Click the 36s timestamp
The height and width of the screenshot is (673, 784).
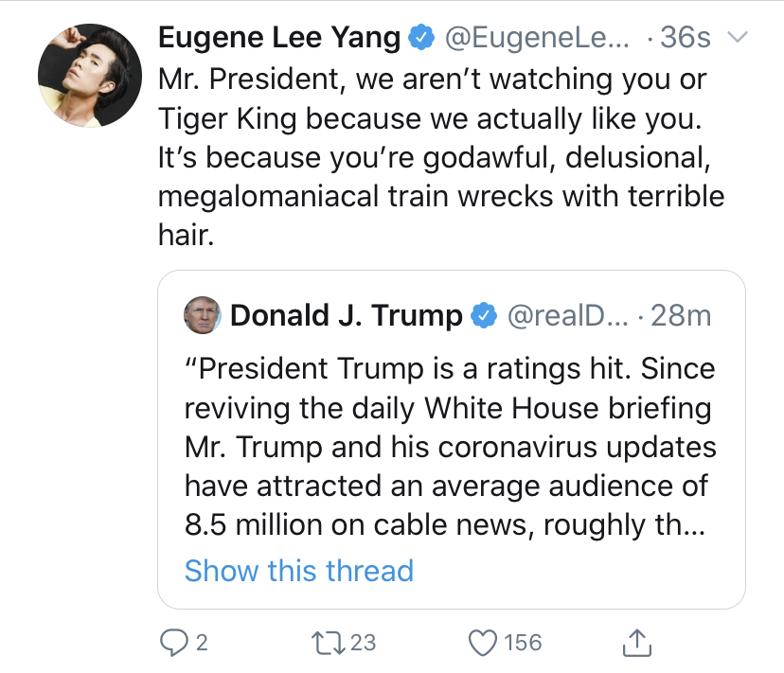pyautogui.click(x=685, y=38)
